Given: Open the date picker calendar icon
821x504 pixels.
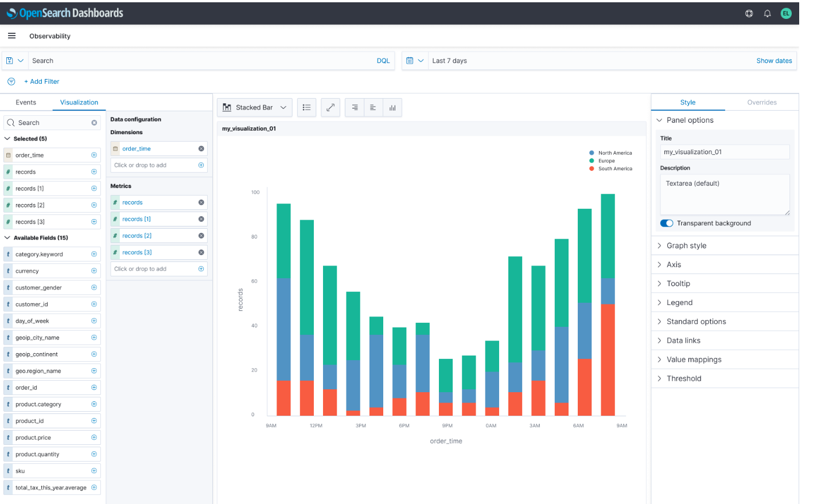Looking at the screenshot, I should click(409, 60).
